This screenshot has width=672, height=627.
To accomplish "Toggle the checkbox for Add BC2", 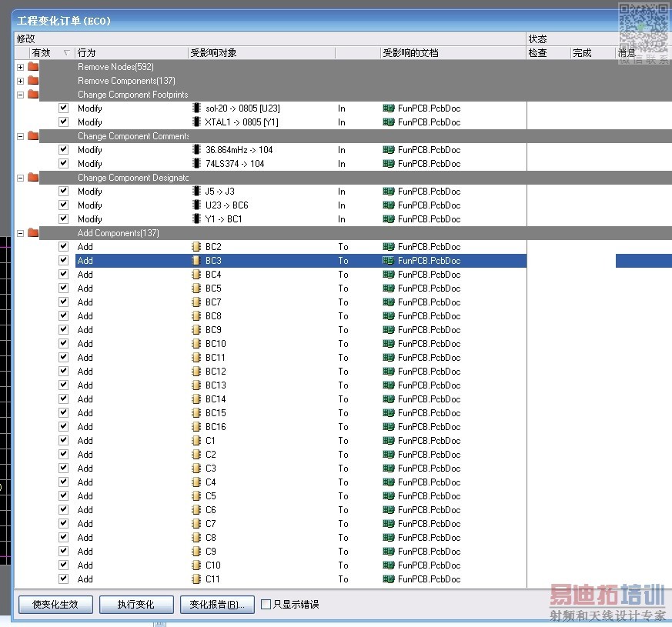I will pyautogui.click(x=63, y=246).
